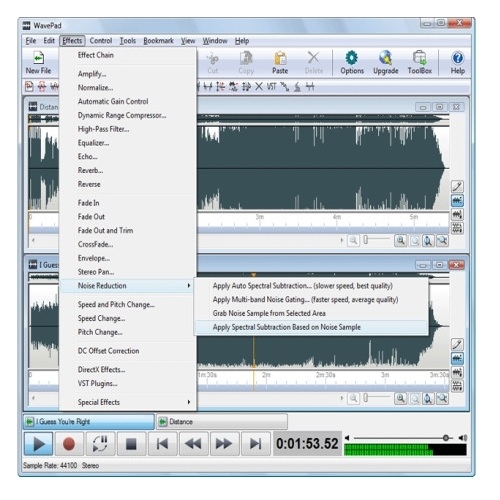The image size is (500, 500).
Task: Click the Cut scissors icon
Action: click(x=213, y=63)
